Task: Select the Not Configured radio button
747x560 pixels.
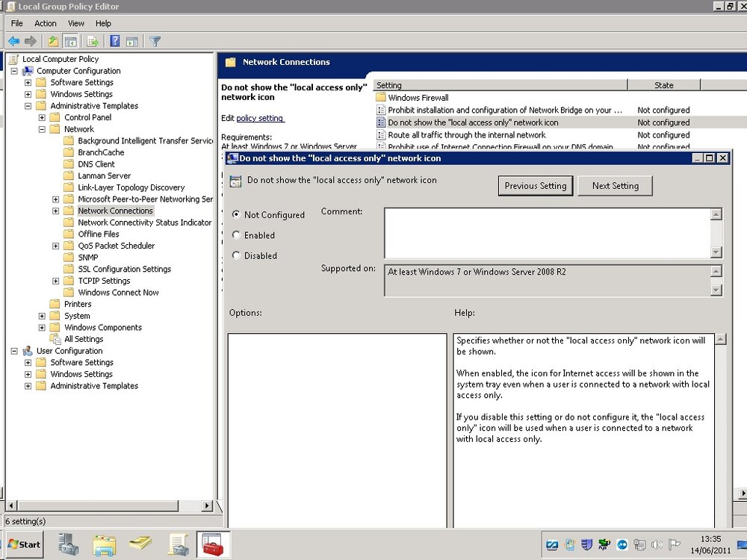Action: click(x=236, y=214)
